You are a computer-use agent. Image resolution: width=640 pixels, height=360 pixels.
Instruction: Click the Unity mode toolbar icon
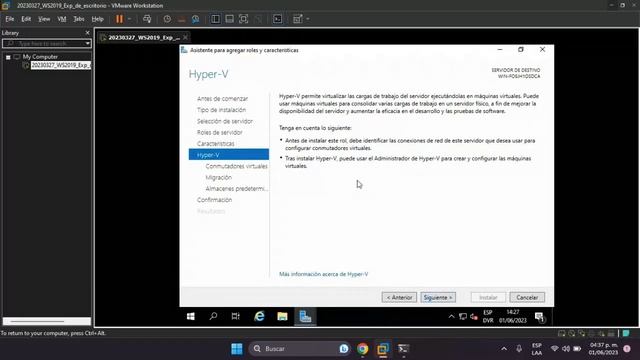[x=258, y=19]
